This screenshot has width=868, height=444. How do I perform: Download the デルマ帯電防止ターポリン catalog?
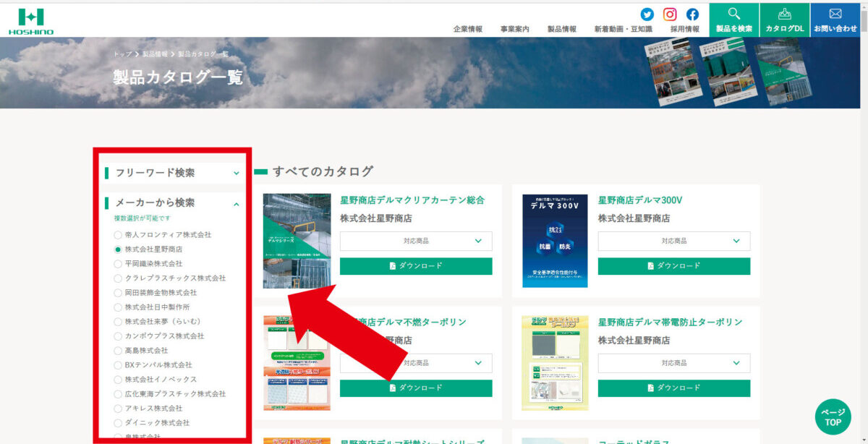(x=674, y=388)
